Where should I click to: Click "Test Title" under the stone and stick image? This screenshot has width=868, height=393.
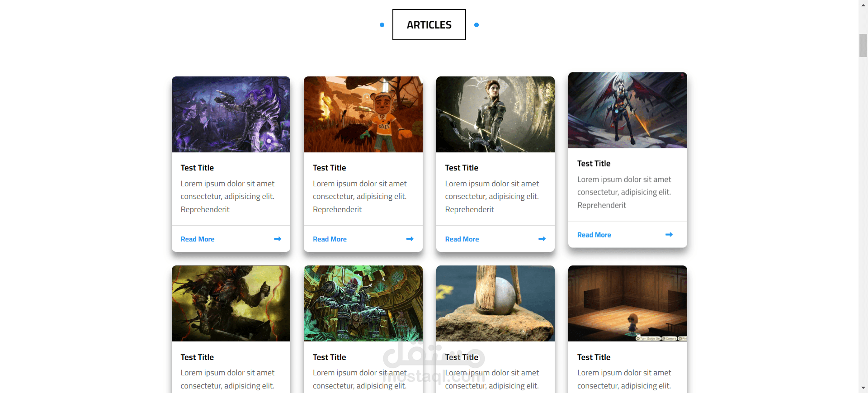tap(462, 357)
